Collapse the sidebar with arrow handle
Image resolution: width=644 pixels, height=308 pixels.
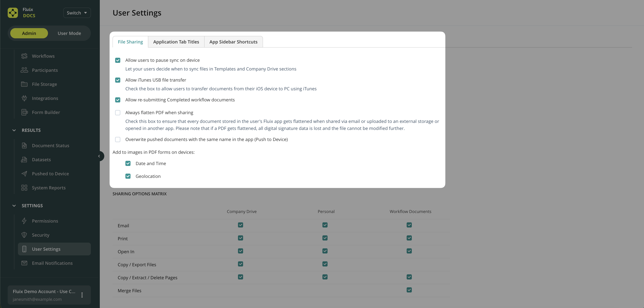tap(99, 156)
